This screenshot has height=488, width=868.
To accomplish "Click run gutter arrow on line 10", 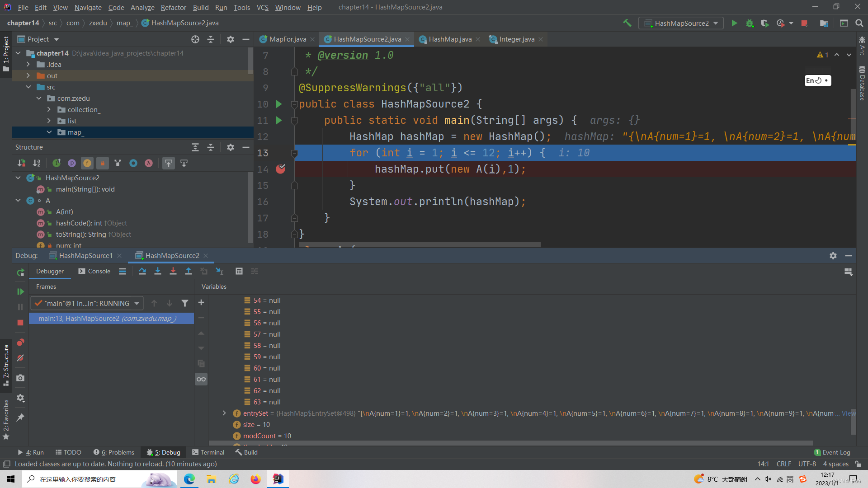I will 279,104.
